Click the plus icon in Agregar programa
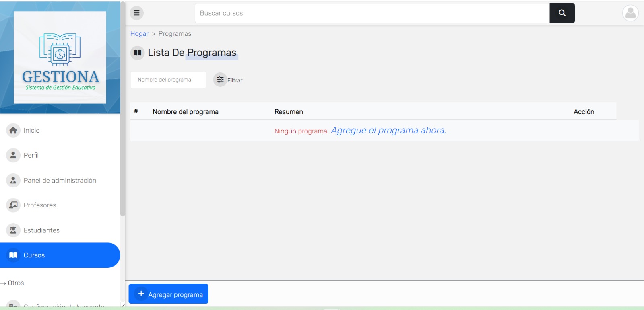 pyautogui.click(x=141, y=294)
